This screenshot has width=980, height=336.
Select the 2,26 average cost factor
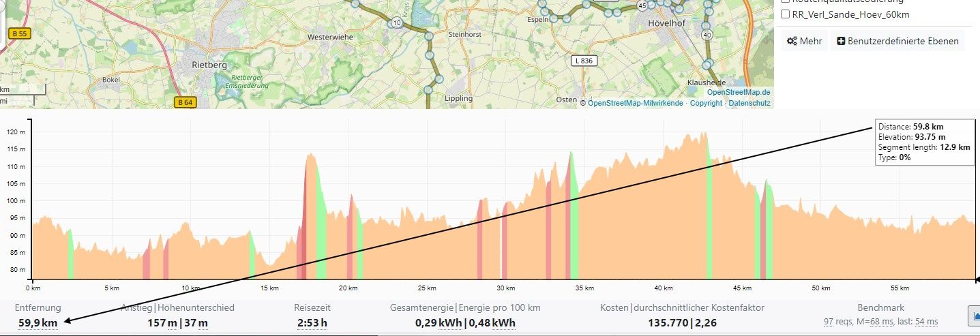click(x=706, y=322)
